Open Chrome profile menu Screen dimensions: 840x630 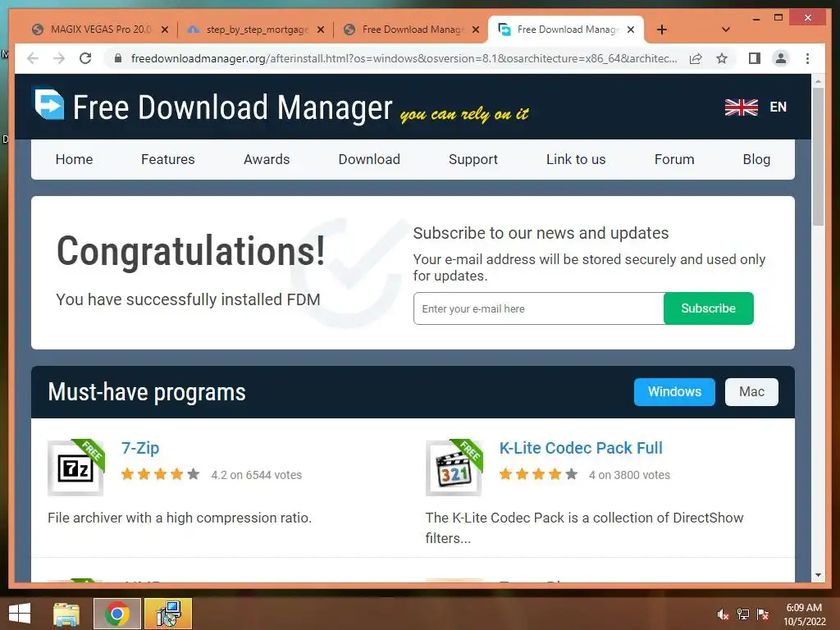point(781,58)
